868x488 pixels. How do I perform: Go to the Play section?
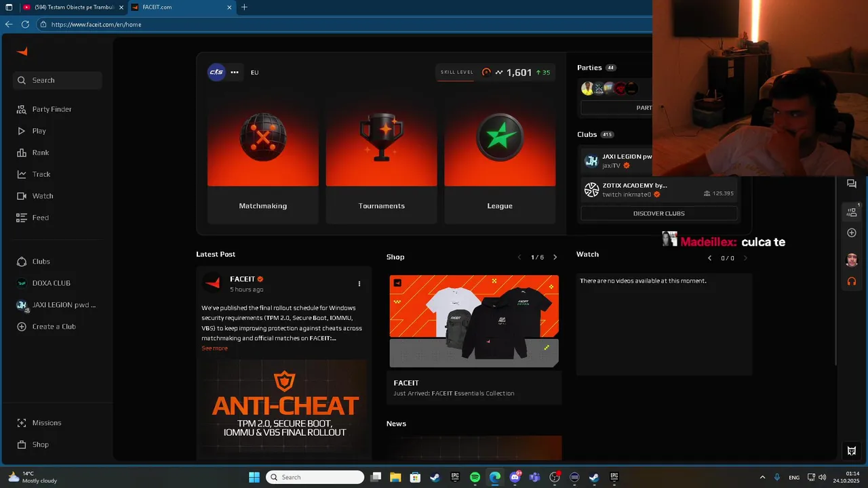[31, 131]
